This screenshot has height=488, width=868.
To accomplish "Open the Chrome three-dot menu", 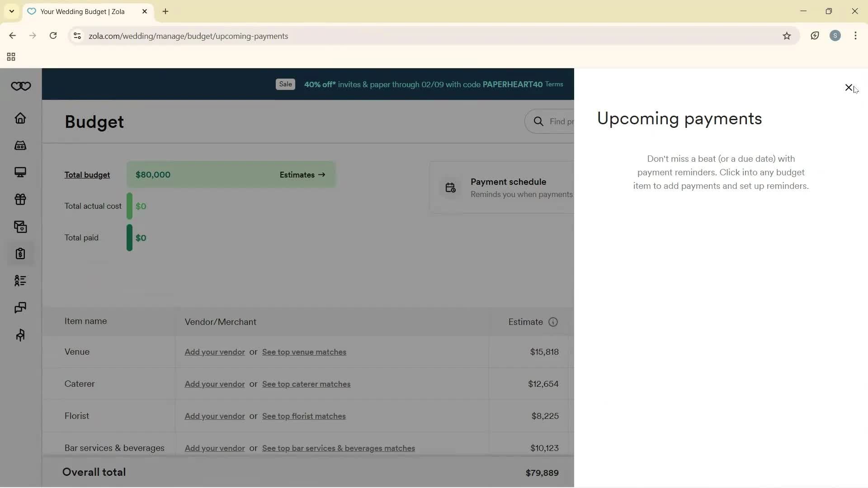I will click(856, 36).
